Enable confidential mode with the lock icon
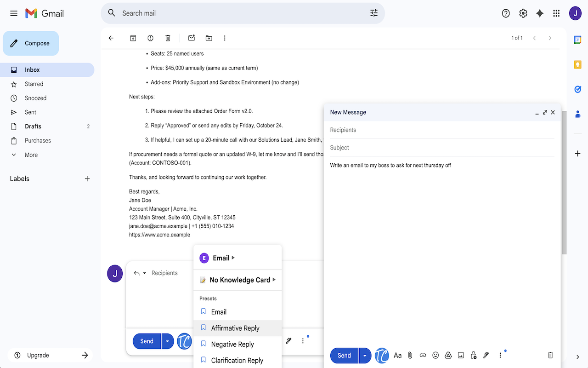This screenshot has width=588, height=368. click(473, 355)
